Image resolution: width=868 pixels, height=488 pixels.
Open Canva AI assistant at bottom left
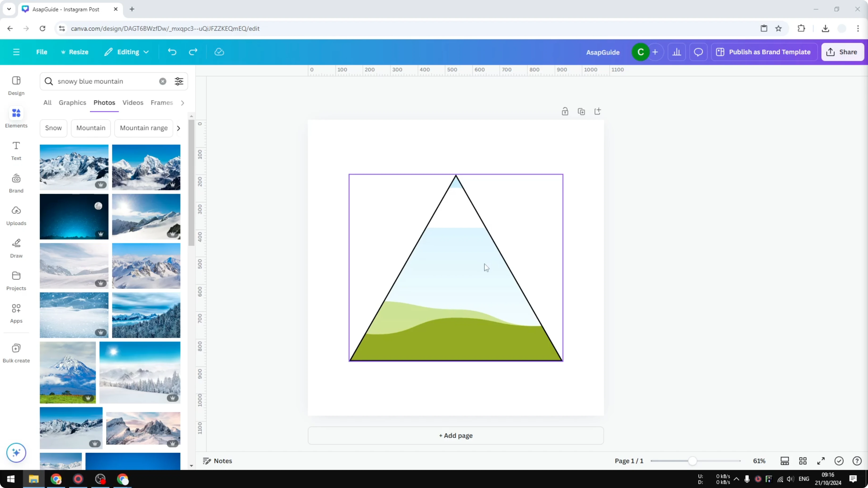16,453
